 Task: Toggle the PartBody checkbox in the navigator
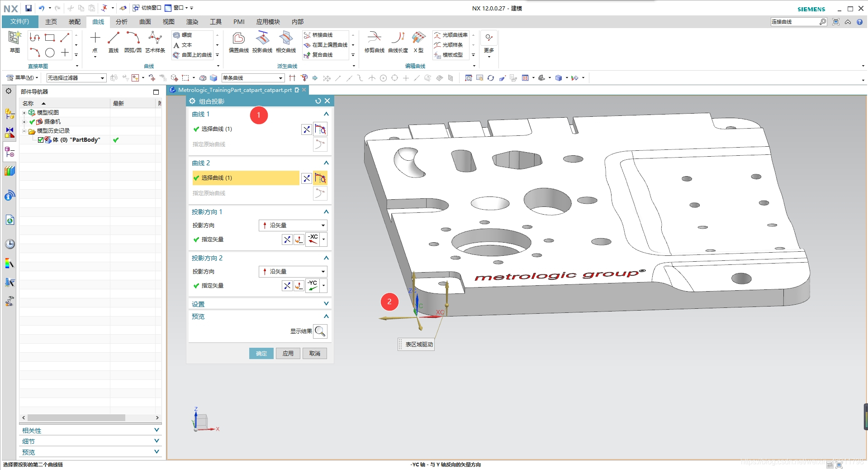41,140
